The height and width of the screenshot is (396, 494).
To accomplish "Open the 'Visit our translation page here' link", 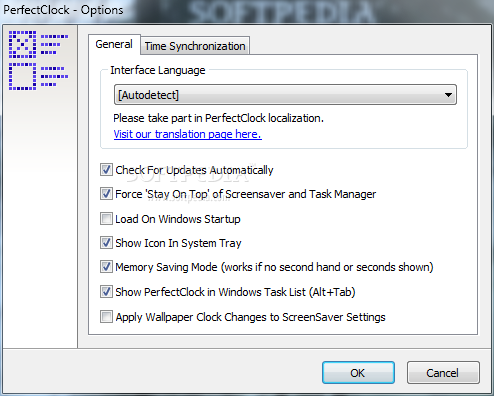I will pos(188,134).
